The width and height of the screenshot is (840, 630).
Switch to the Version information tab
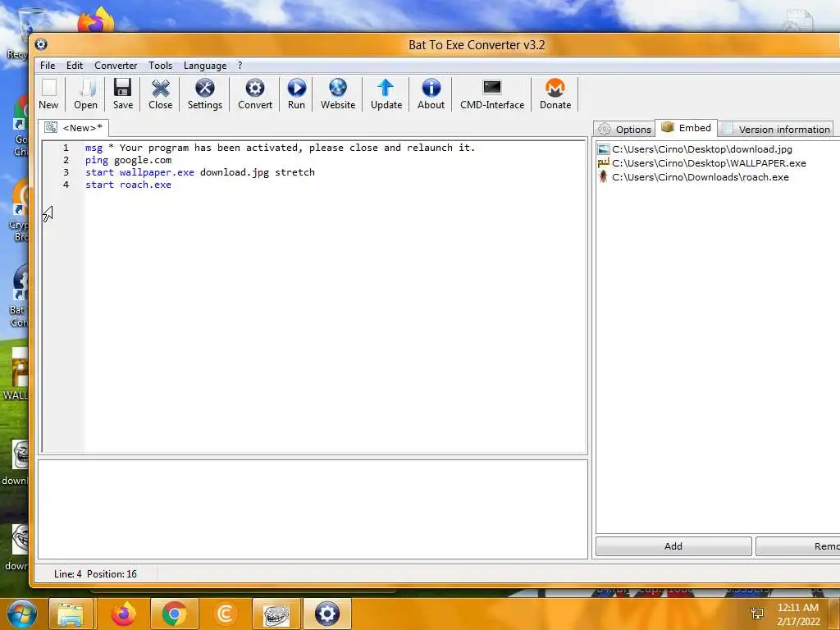point(776,129)
